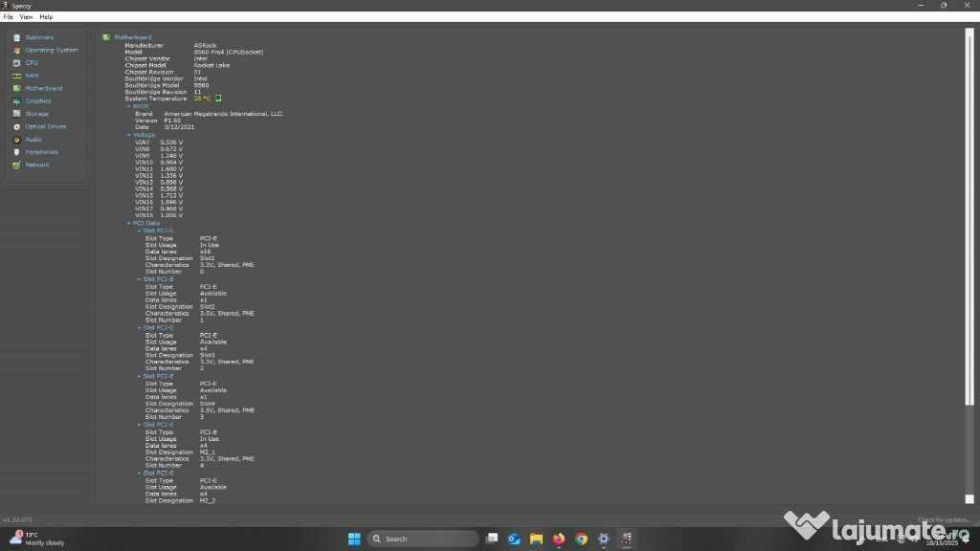Collapse the Voltage section
This screenshot has width=980, height=551.
coord(130,135)
